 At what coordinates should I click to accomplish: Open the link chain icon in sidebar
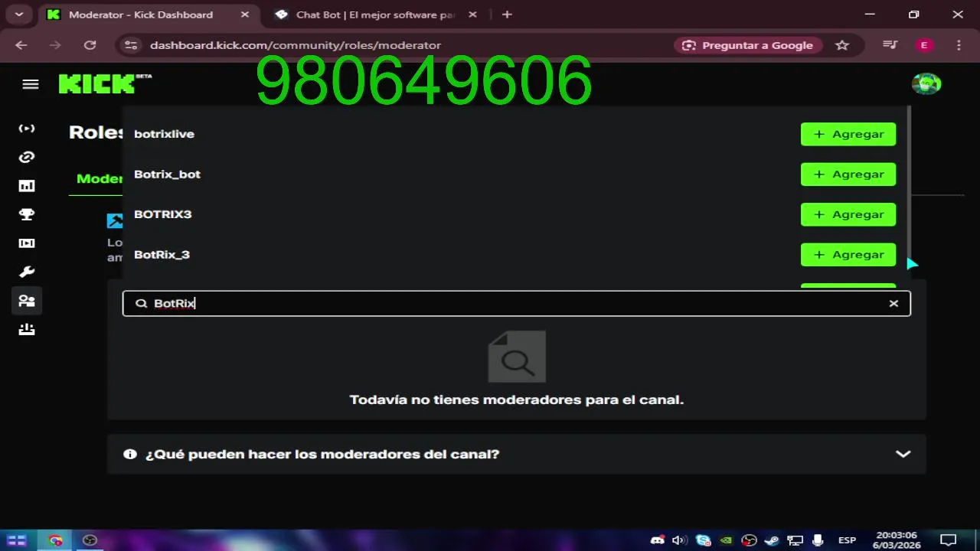point(27,157)
